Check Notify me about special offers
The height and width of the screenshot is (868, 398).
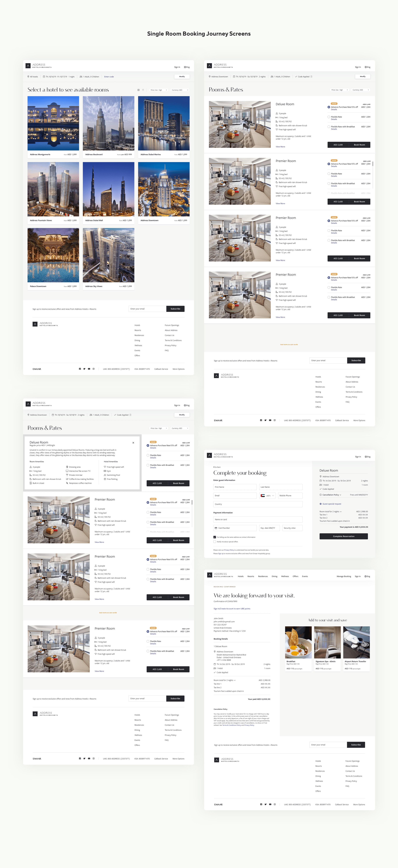215,542
